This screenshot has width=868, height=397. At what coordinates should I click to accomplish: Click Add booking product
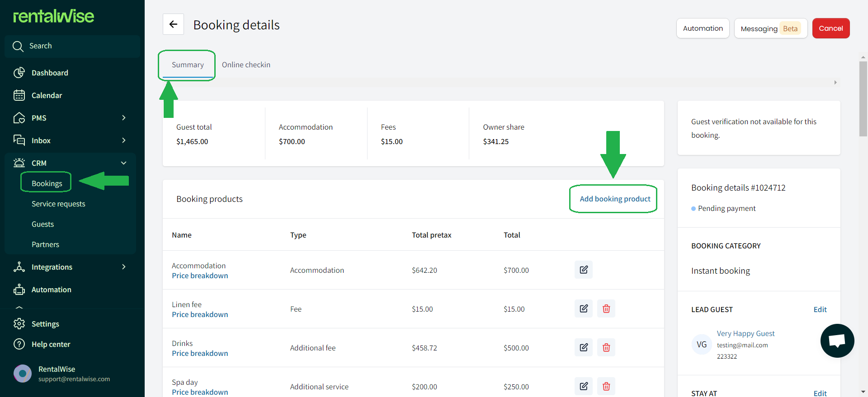click(615, 199)
